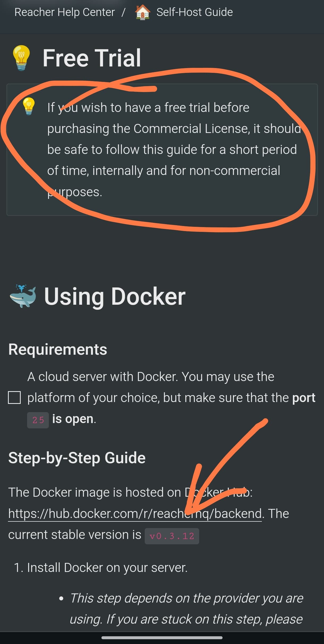Viewport: 324px width, 644px height.
Task: Click the "Install Docker on your server" step
Action: coord(107,567)
